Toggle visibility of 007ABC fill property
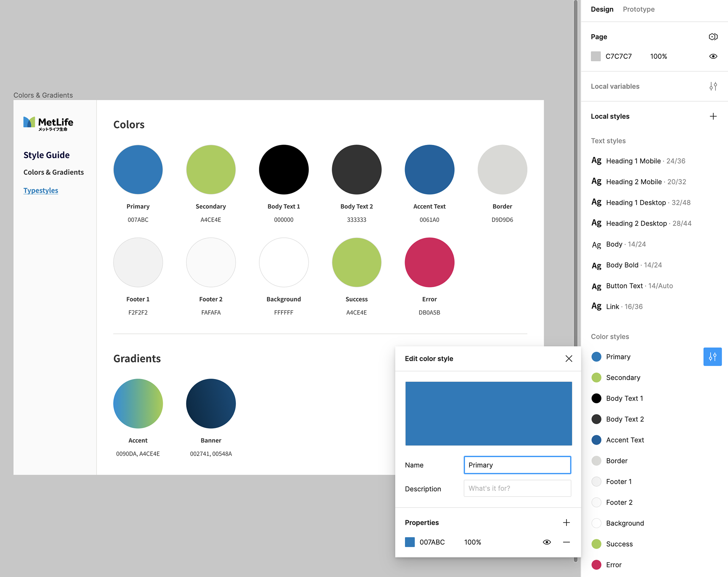The width and height of the screenshot is (728, 577). pyautogui.click(x=546, y=542)
